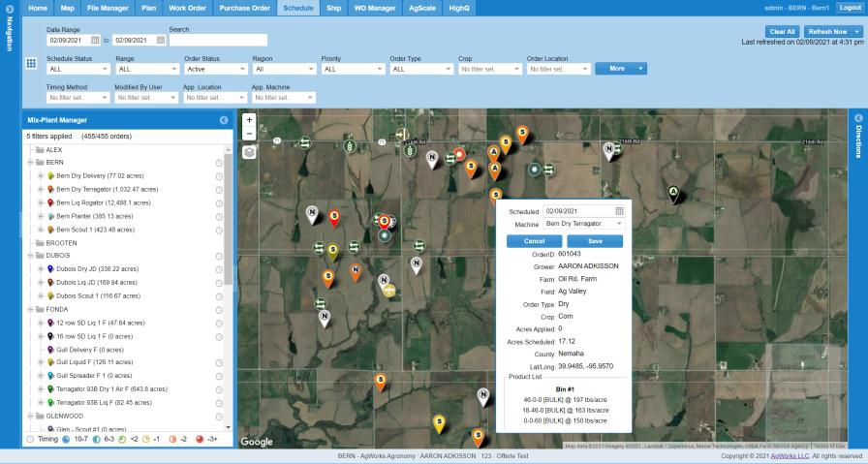This screenshot has width=868, height=464.
Task: Click the clock icon for FONDA folder
Action: coord(219,310)
